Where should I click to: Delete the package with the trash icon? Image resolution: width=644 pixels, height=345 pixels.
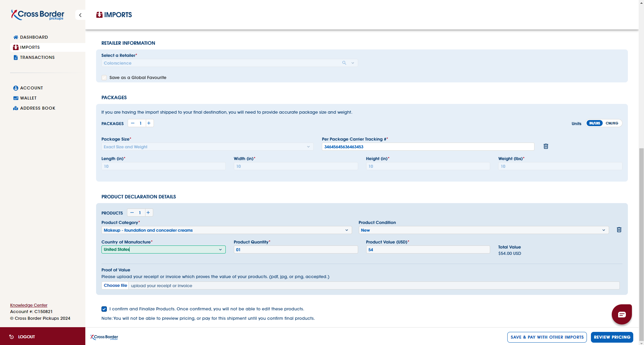546,146
